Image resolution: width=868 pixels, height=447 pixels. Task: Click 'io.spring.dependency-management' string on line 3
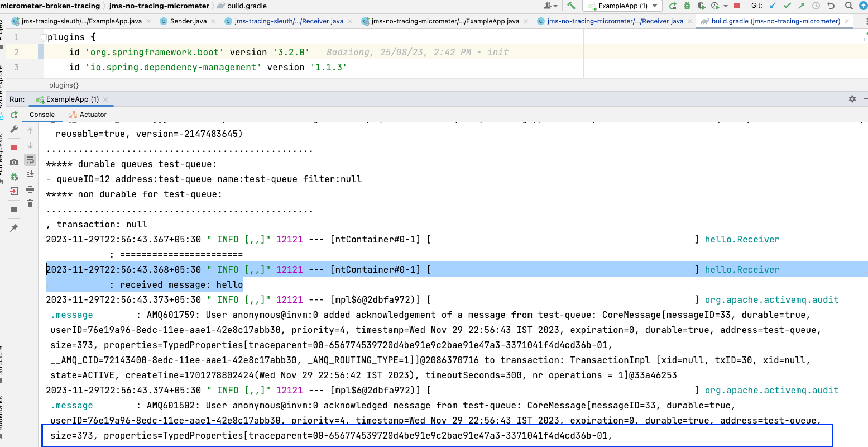[173, 67]
